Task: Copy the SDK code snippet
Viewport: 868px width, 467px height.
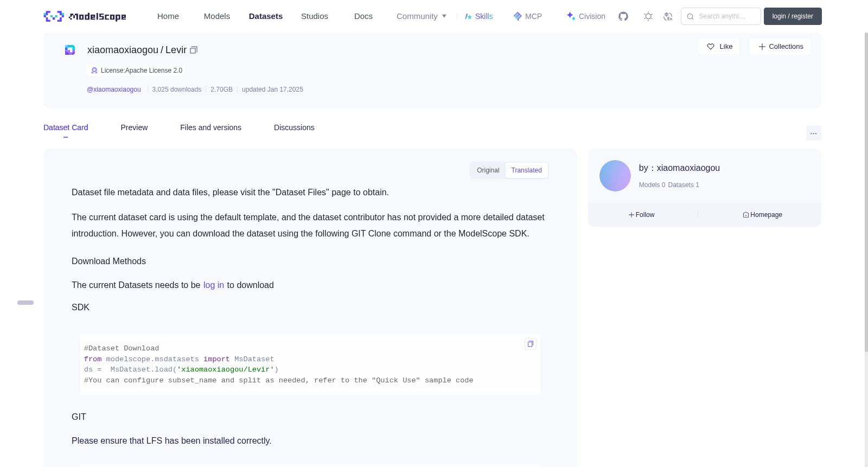Action: coord(531,344)
